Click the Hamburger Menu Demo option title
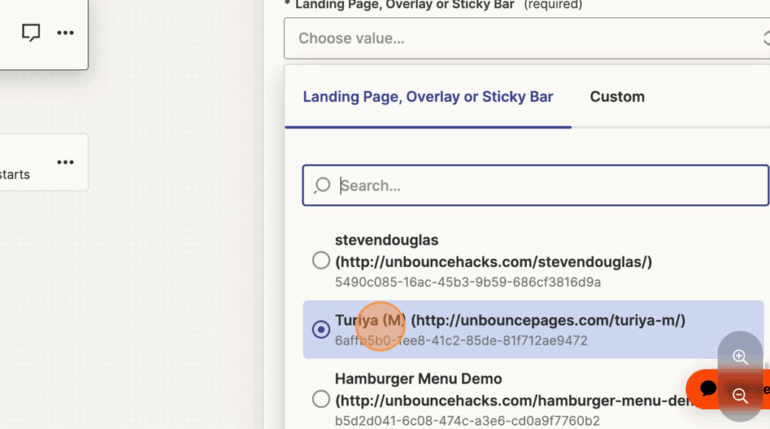This screenshot has height=429, width=770. point(418,379)
